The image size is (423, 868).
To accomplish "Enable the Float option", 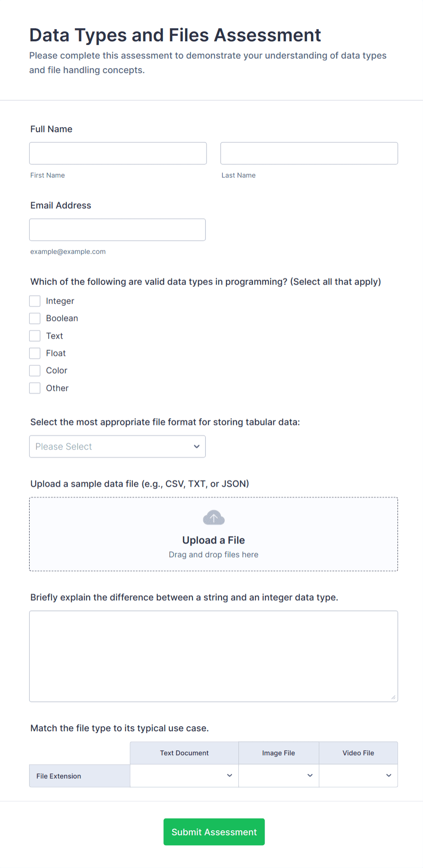I will 35,353.
